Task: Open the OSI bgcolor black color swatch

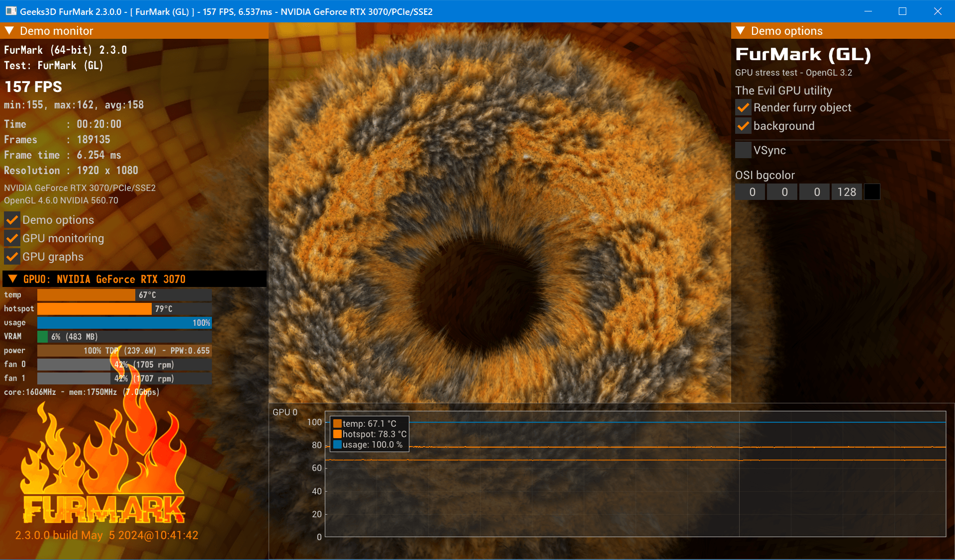Action: tap(872, 192)
